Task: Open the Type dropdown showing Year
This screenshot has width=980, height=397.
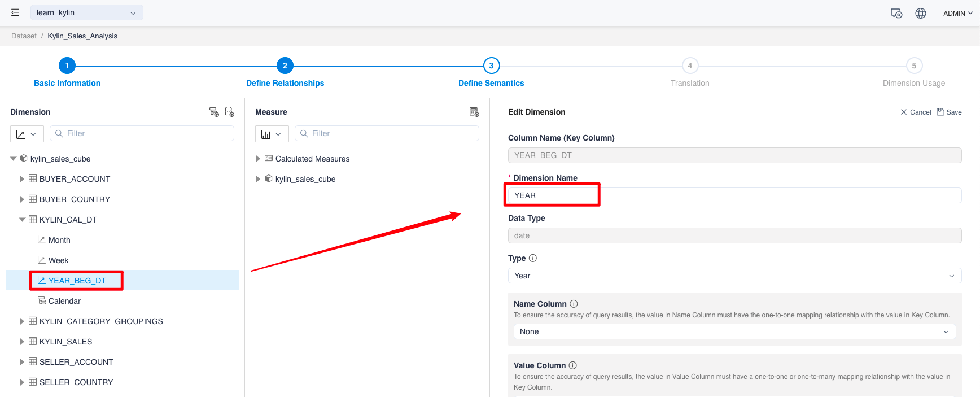Action: pyautogui.click(x=734, y=276)
